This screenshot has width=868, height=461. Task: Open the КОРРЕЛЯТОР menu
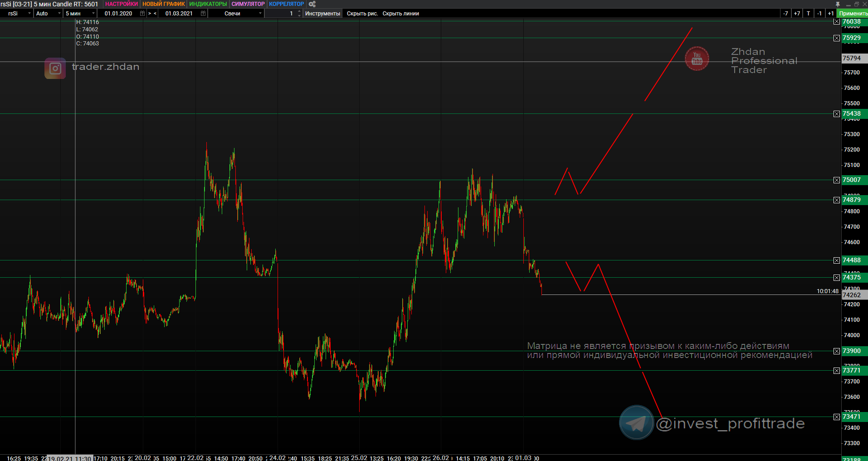coord(287,4)
